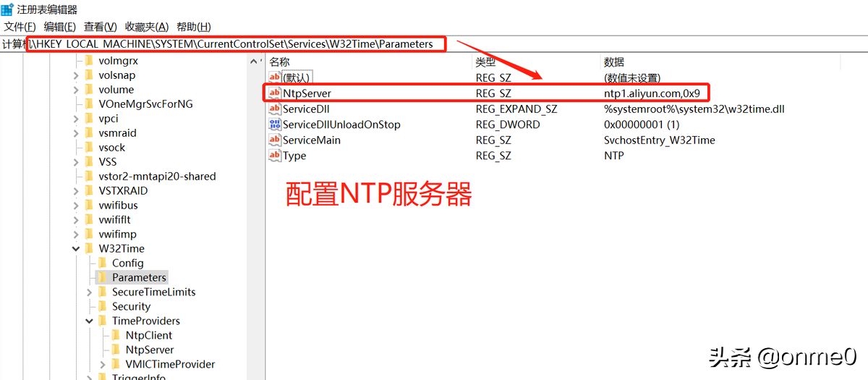Image resolution: width=868 pixels, height=380 pixels.
Task: Select the vwififlt folder icon
Action: pyautogui.click(x=90, y=220)
